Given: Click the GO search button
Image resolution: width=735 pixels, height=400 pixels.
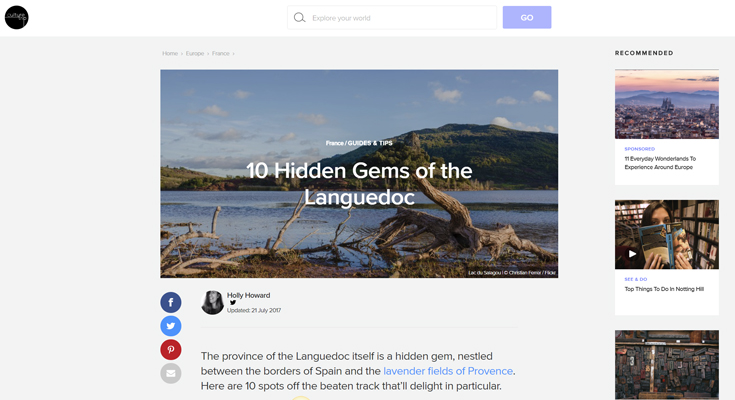Looking at the screenshot, I should pyautogui.click(x=527, y=17).
